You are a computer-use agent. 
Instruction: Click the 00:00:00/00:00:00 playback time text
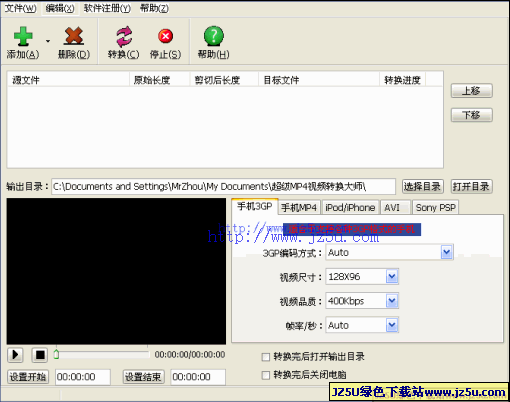coord(190,354)
